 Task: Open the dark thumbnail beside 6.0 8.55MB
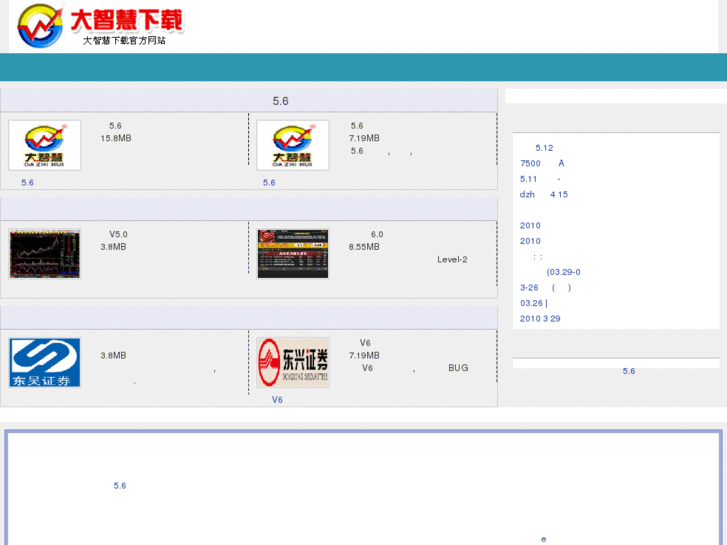293,254
